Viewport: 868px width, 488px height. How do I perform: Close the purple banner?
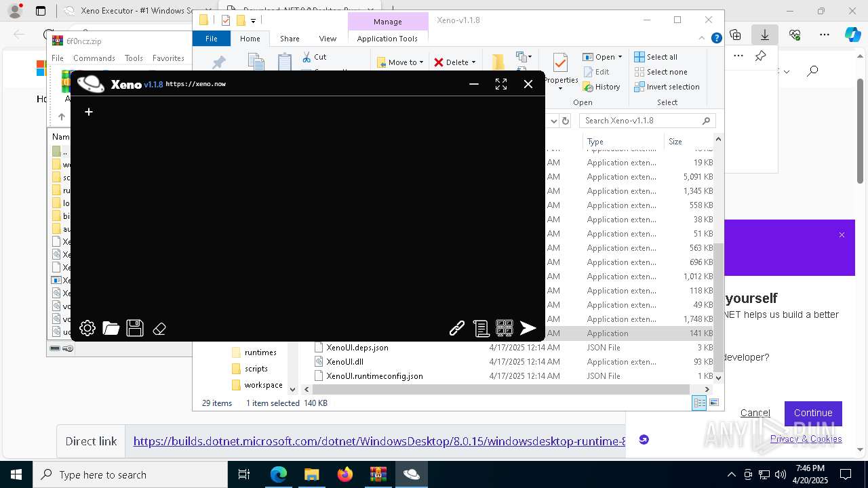pyautogui.click(x=842, y=235)
